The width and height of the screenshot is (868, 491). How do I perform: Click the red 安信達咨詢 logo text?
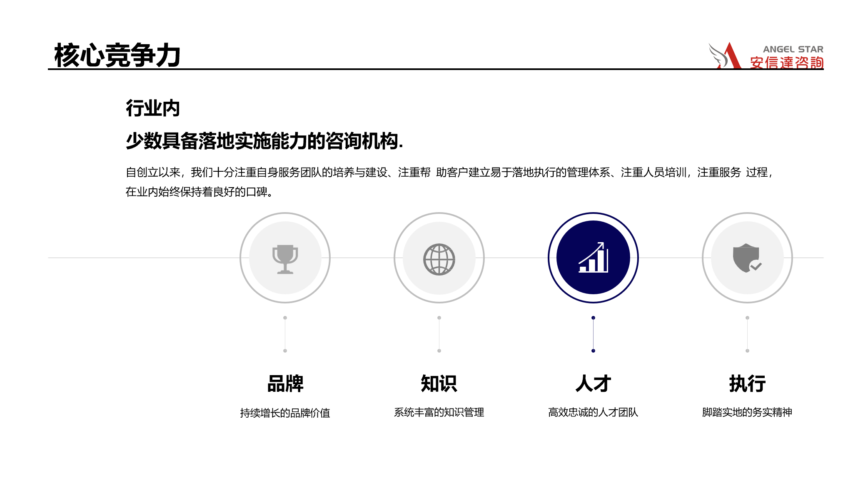(x=787, y=63)
